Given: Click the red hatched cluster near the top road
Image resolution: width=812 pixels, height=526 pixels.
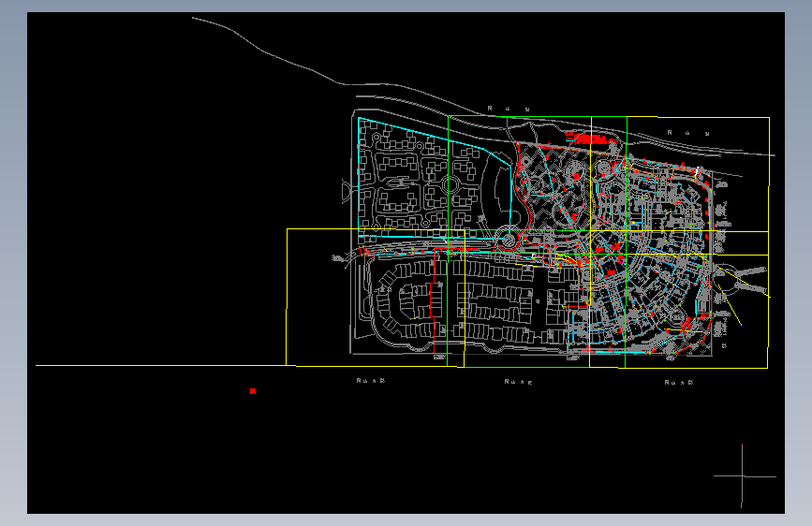Looking at the screenshot, I should 590,139.
